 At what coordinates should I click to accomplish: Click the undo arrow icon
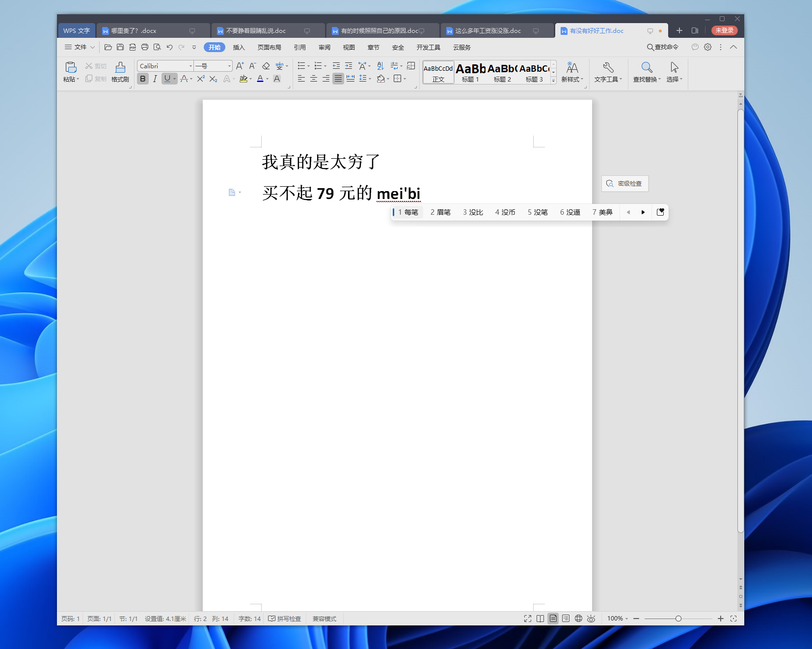coord(169,47)
